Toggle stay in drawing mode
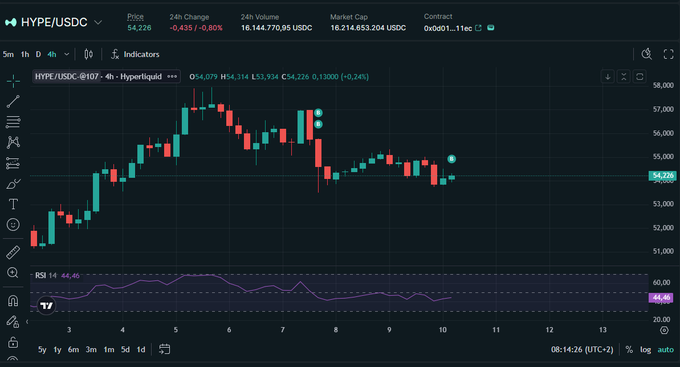The height and width of the screenshot is (367, 680). pyautogui.click(x=13, y=321)
